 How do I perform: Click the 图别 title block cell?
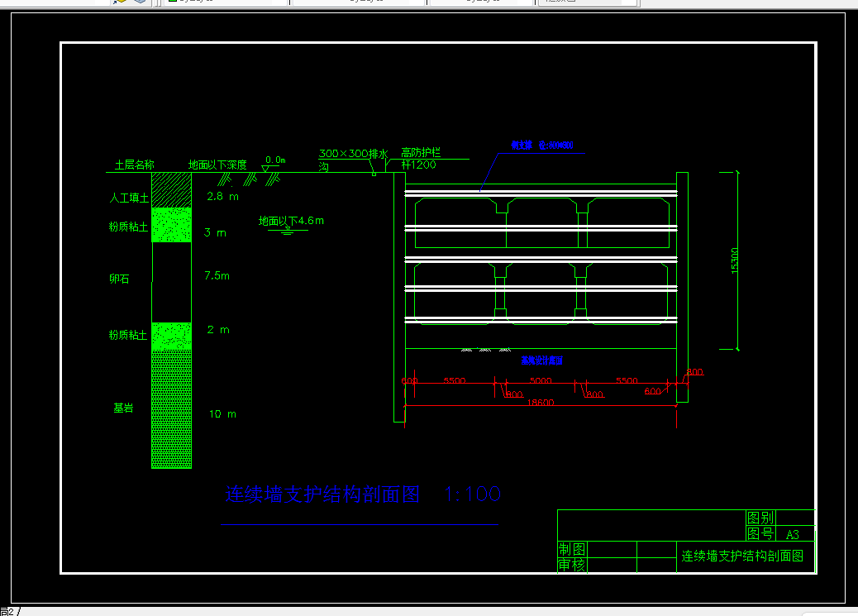[x=760, y=518]
